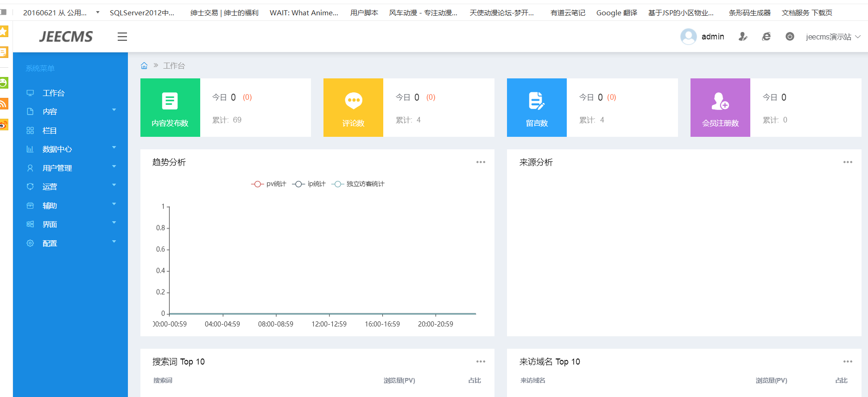Viewport: 868px width, 397px height.
Task: Click the admin username link
Action: point(712,37)
